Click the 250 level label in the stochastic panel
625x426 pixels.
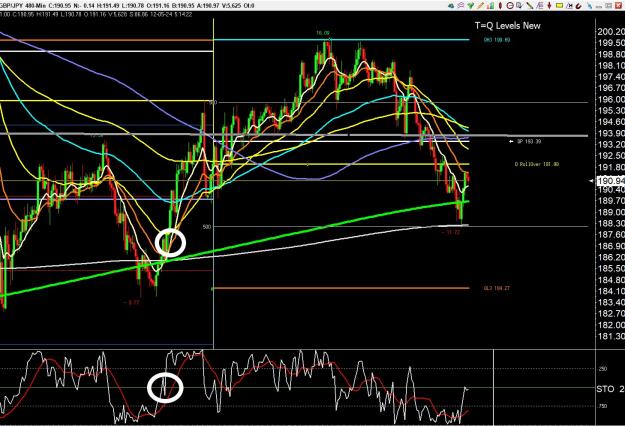coord(603,369)
